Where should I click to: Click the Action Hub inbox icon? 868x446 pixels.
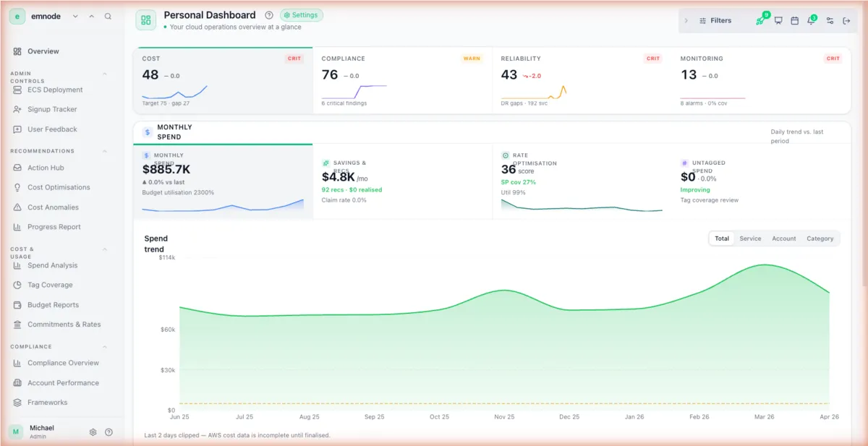pyautogui.click(x=17, y=168)
